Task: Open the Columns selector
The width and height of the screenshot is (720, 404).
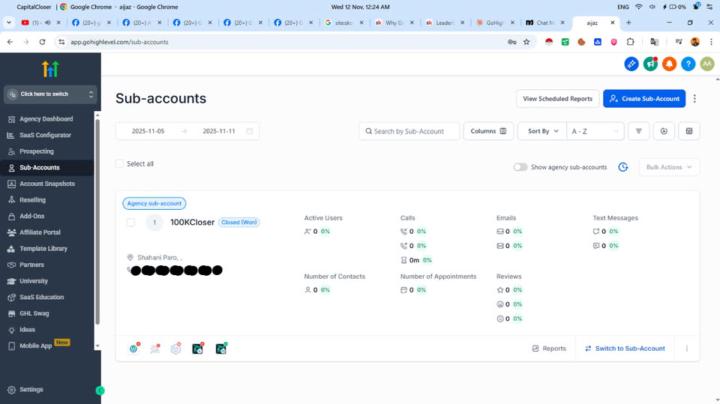Action: pyautogui.click(x=488, y=131)
